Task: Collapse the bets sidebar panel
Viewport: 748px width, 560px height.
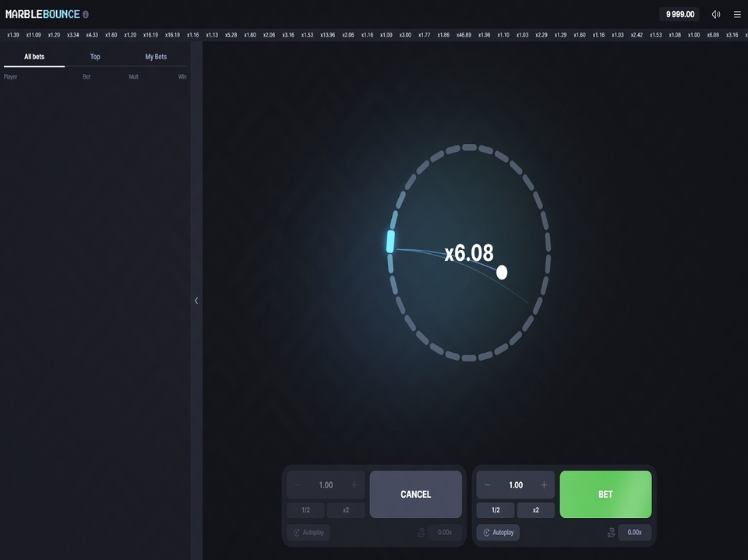Action: 196,300
